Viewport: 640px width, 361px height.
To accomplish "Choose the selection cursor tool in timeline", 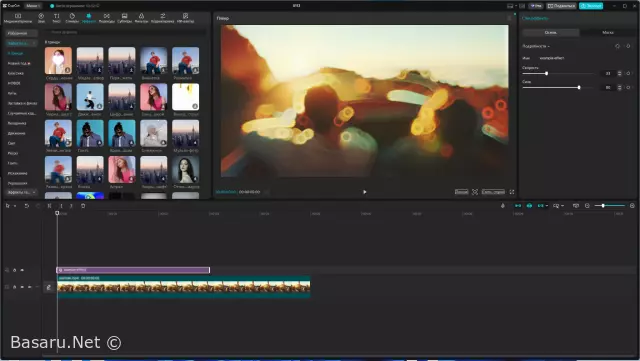I will 8,206.
